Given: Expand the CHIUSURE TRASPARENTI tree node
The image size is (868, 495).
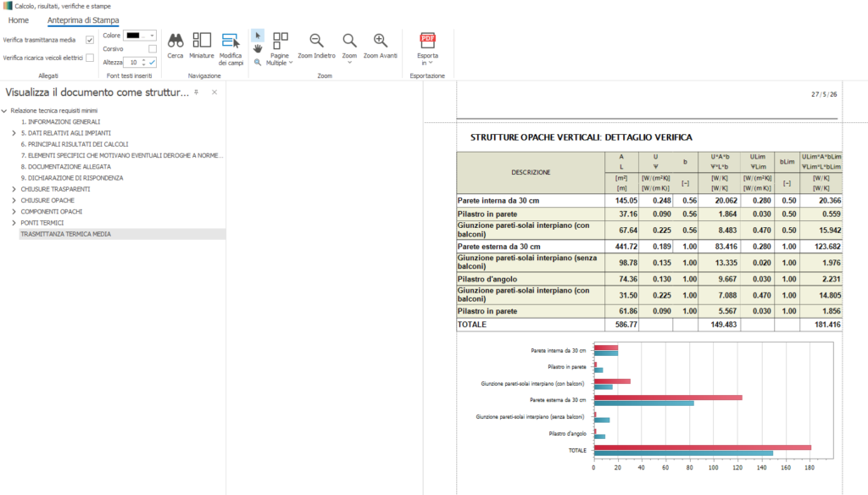Looking at the screenshot, I should pyautogui.click(x=14, y=189).
